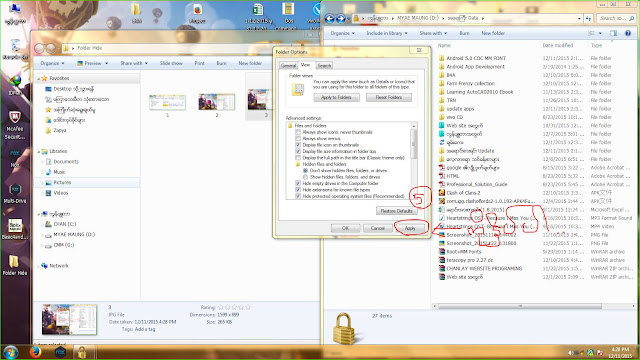The image size is (640, 360).
Task: Click the volume icon in system tray
Action: pos(570,353)
